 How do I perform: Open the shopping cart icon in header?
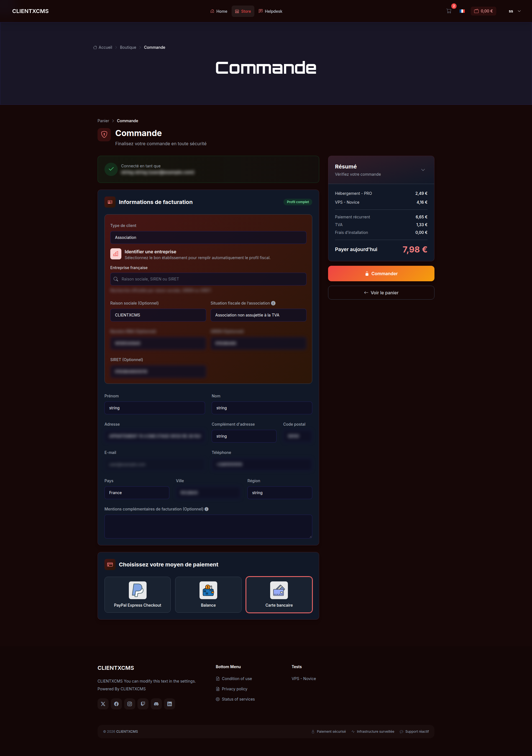449,11
